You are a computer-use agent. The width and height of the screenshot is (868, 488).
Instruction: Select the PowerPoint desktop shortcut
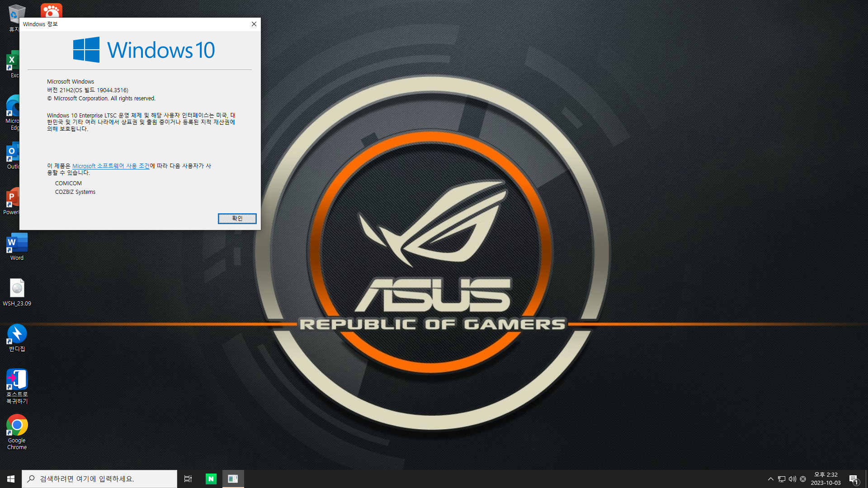(x=12, y=202)
